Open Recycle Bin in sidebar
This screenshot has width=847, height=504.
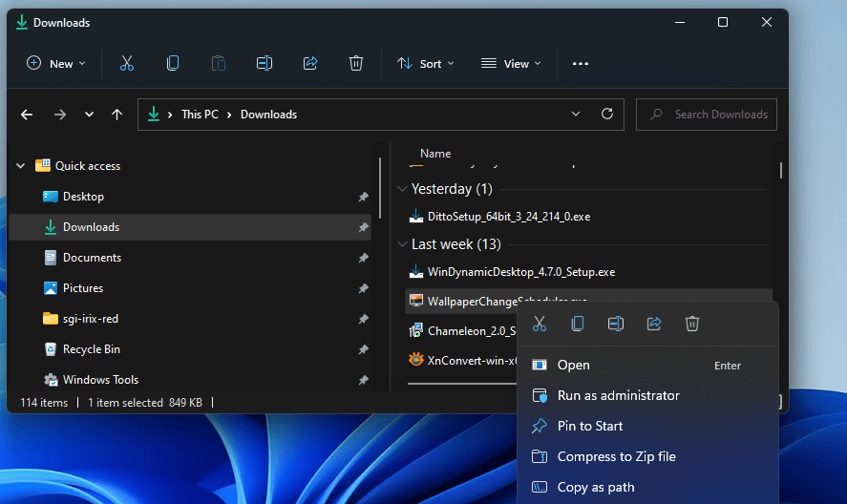pos(190,349)
